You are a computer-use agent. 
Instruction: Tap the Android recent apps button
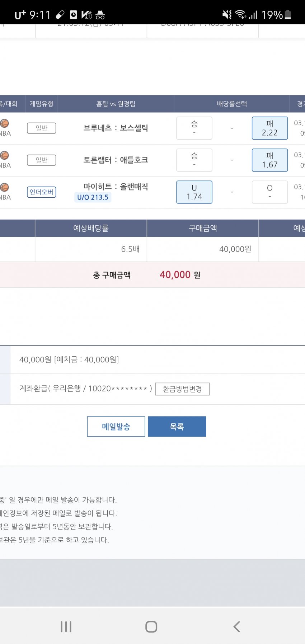(x=66, y=627)
